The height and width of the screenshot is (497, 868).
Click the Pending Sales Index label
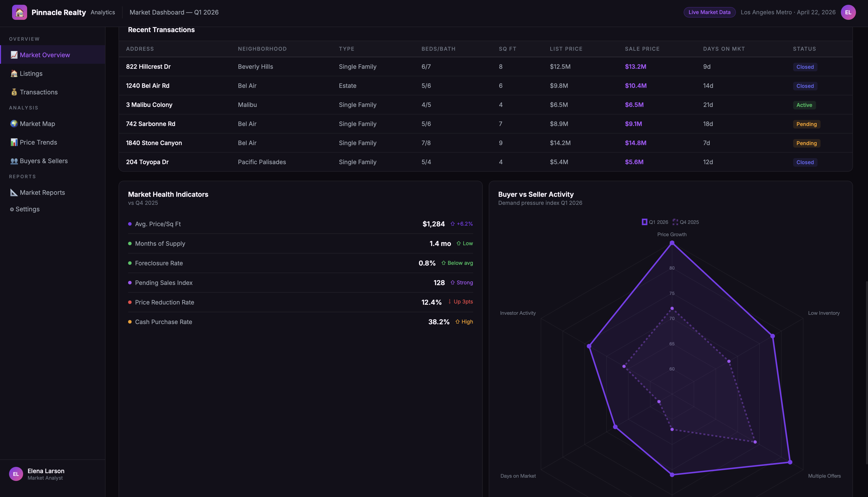pos(164,283)
